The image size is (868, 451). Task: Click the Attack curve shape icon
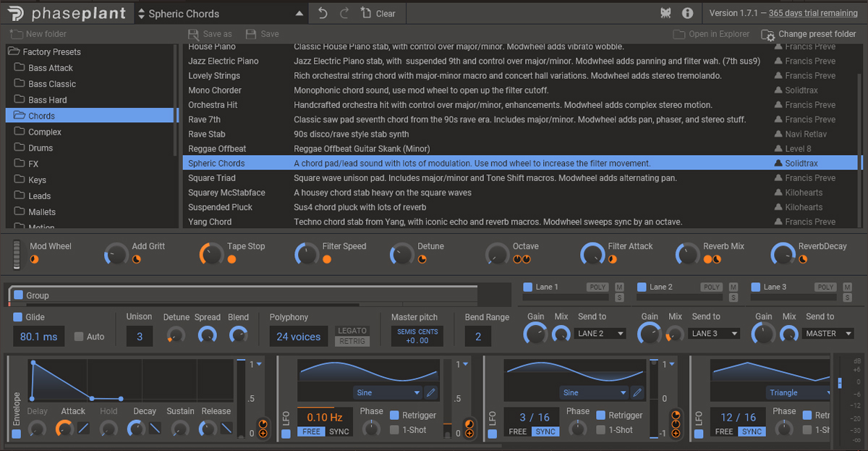[x=84, y=428]
